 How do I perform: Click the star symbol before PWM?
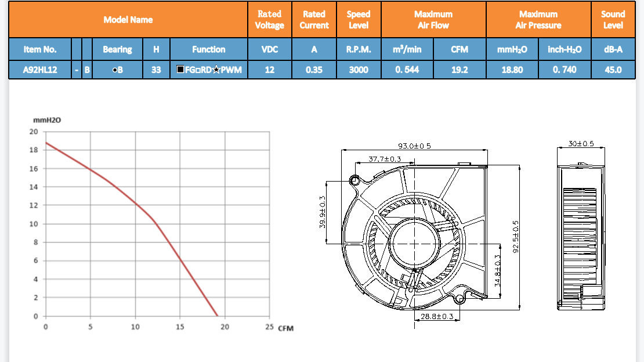pyautogui.click(x=216, y=70)
